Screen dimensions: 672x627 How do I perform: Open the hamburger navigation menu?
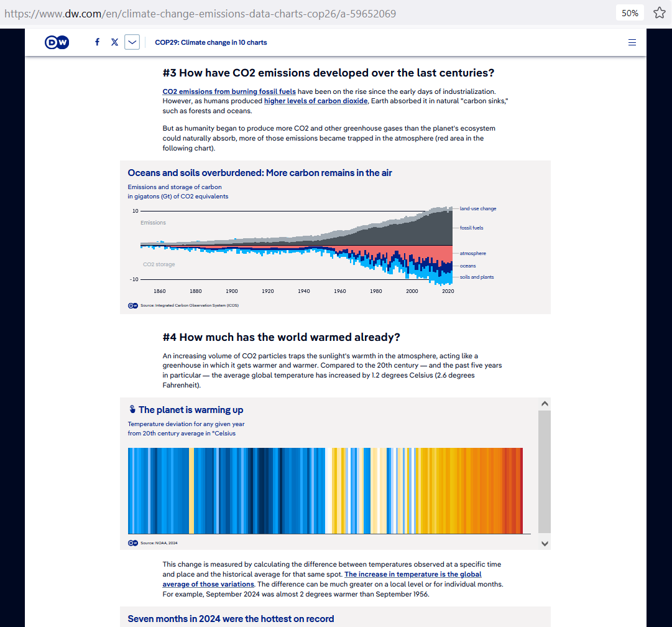coord(632,42)
